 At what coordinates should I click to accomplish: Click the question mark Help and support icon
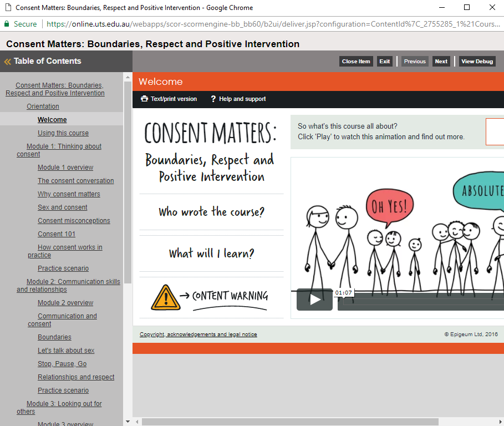coord(213,99)
